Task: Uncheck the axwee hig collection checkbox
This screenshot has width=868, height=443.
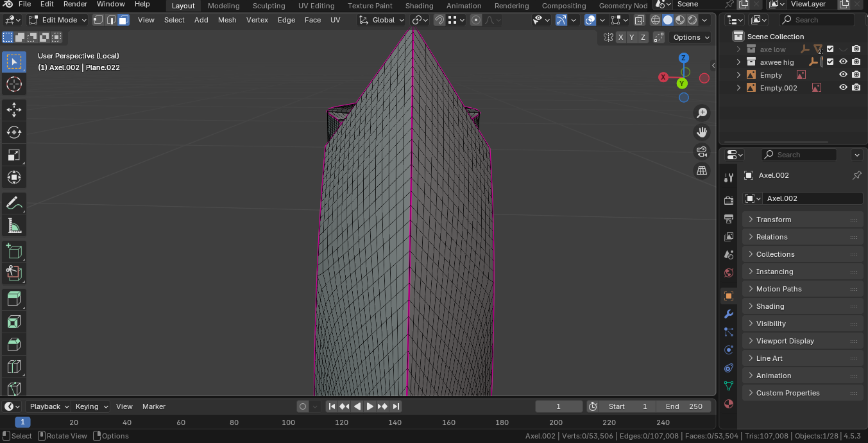Action: point(830,62)
